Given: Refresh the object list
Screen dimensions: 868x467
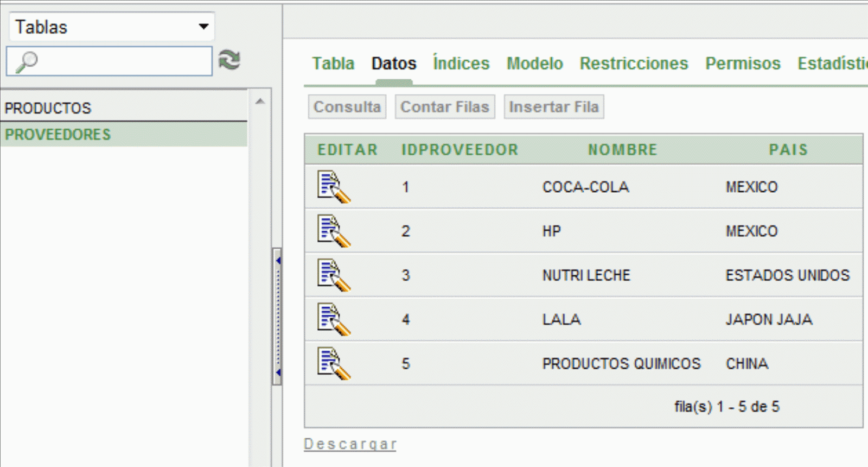Looking at the screenshot, I should tap(229, 60).
